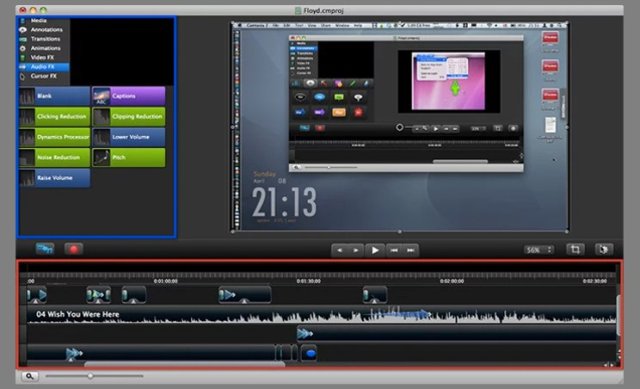Jump to the previous marker or start
This screenshot has width=640, height=389.
click(394, 250)
